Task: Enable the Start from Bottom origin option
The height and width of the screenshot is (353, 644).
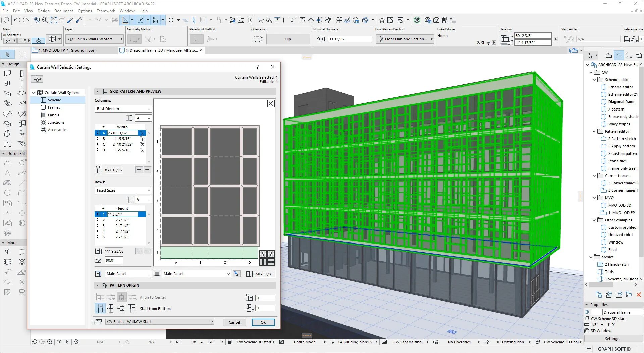Action: pyautogui.click(x=100, y=308)
